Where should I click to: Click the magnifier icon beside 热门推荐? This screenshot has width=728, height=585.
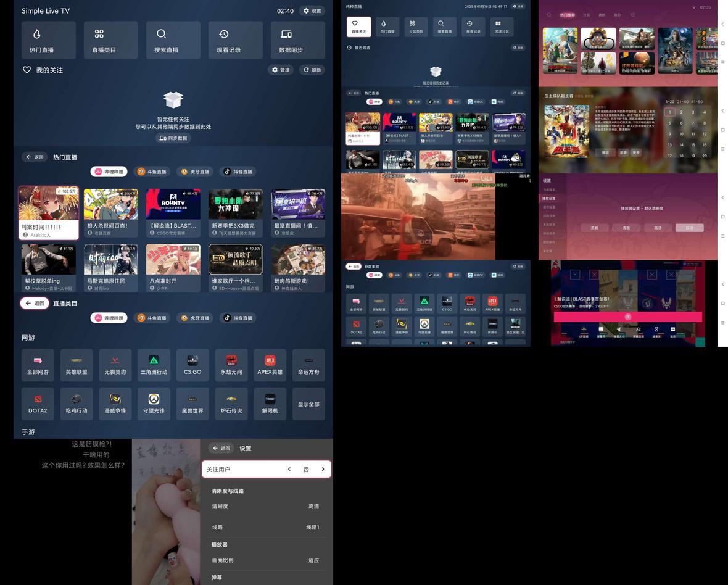tap(548, 15)
